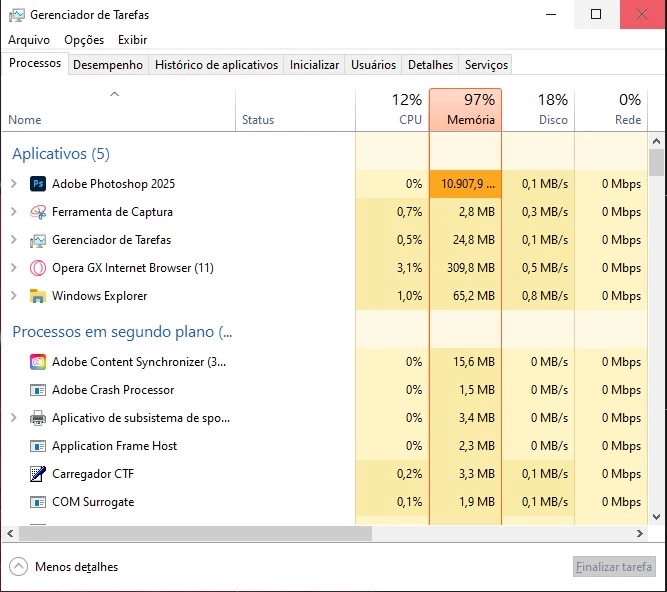The image size is (667, 592).
Task: Select the Windows Explorer row name
Action: tap(100, 296)
